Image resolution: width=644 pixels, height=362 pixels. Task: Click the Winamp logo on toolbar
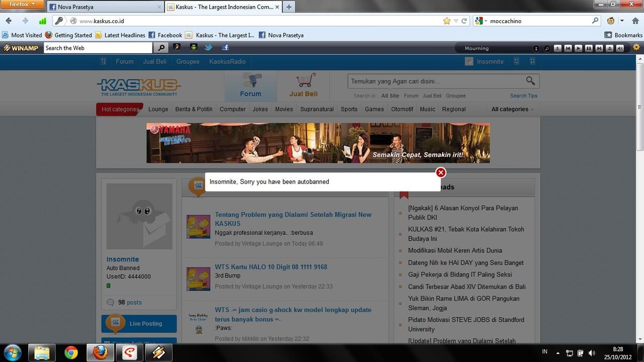21,48
